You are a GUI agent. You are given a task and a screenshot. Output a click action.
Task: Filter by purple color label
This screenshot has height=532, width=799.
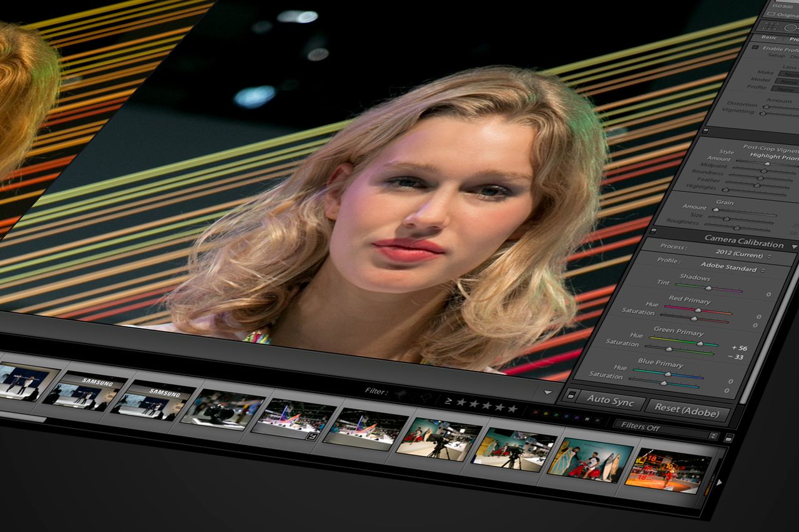tap(577, 417)
